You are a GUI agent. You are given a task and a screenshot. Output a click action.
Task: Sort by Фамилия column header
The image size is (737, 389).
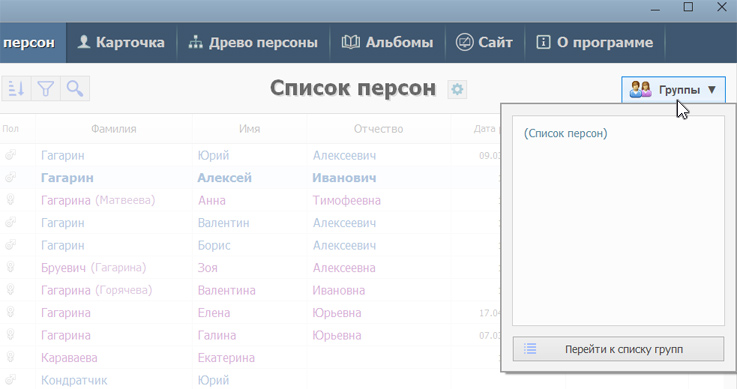click(114, 129)
